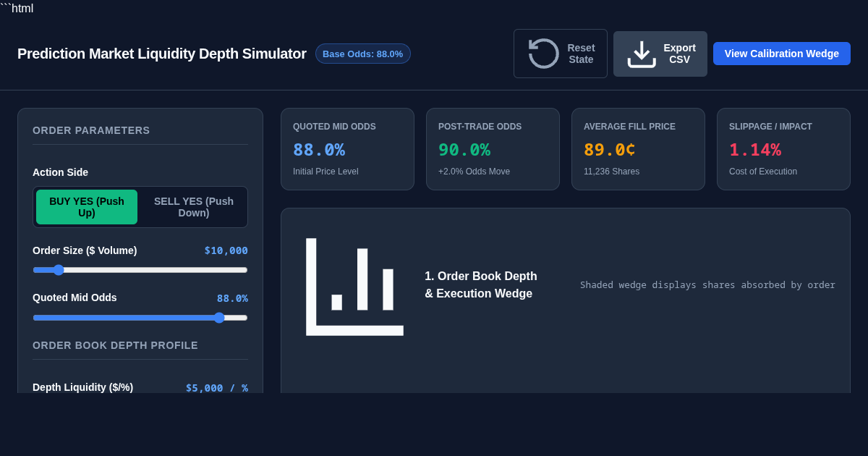Open the View Calibration Wedge button

(x=782, y=54)
